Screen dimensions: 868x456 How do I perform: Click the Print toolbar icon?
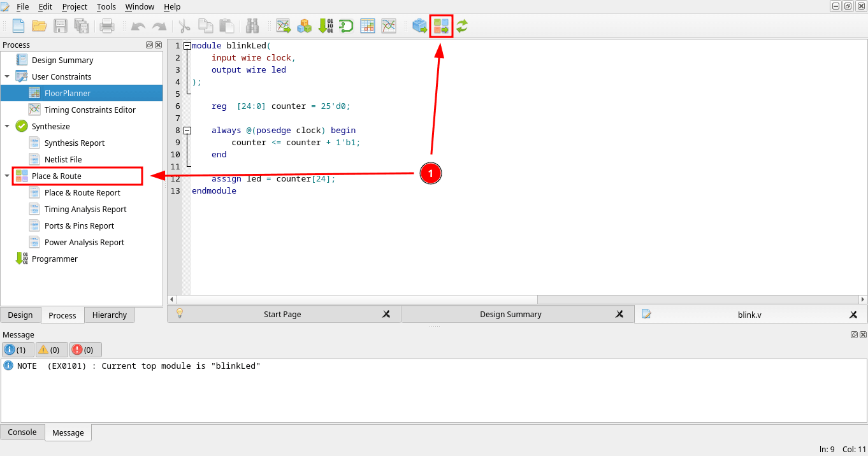click(107, 26)
